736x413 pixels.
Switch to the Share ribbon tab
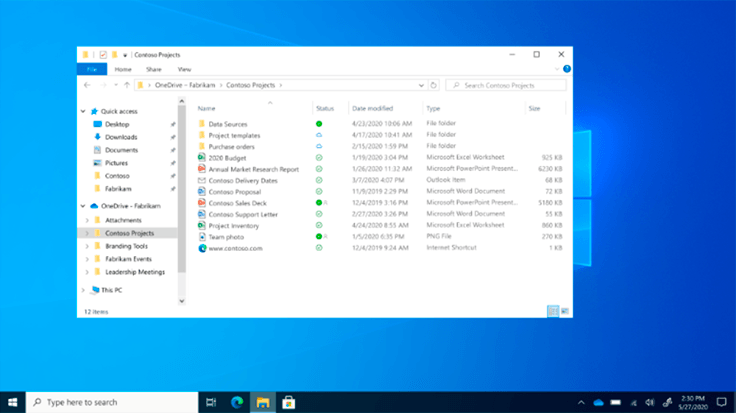[x=153, y=69]
